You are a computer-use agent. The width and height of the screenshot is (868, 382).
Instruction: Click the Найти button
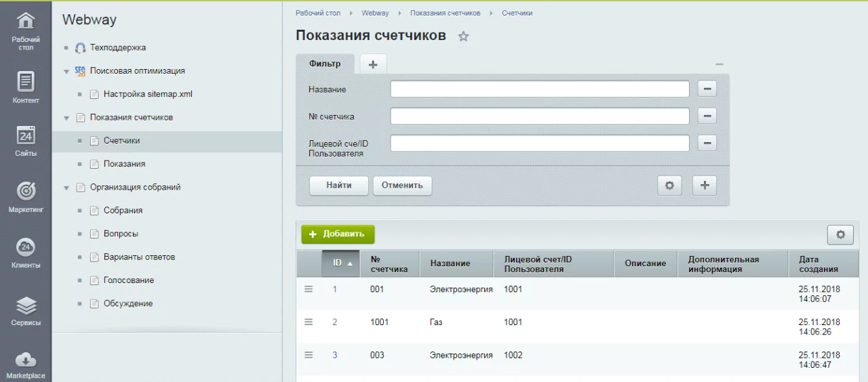(x=338, y=186)
